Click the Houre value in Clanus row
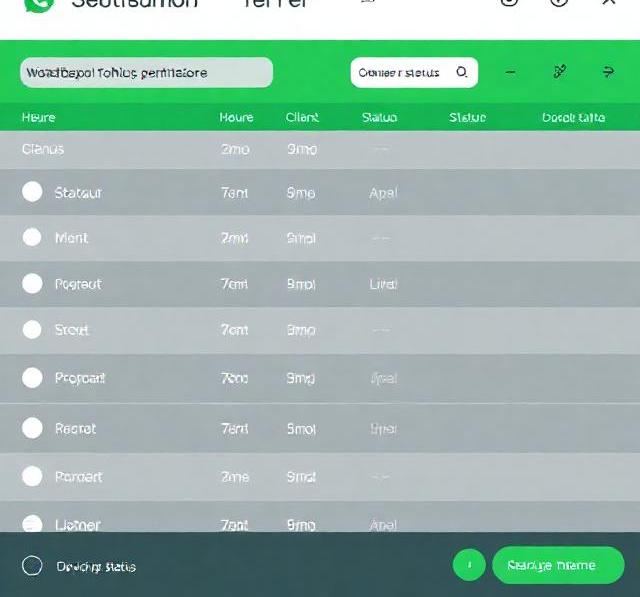Image resolution: width=640 pixels, height=597 pixels. 235,149
